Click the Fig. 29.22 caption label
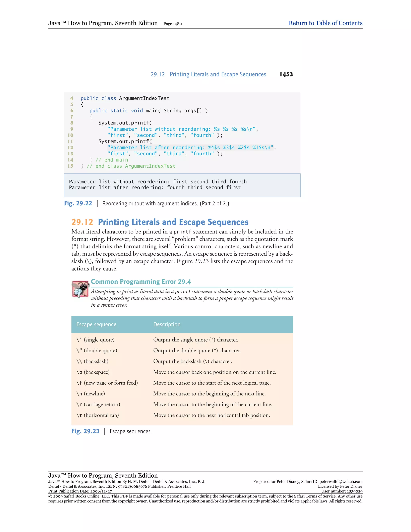This screenshot has width=411, height=532. click(78, 203)
